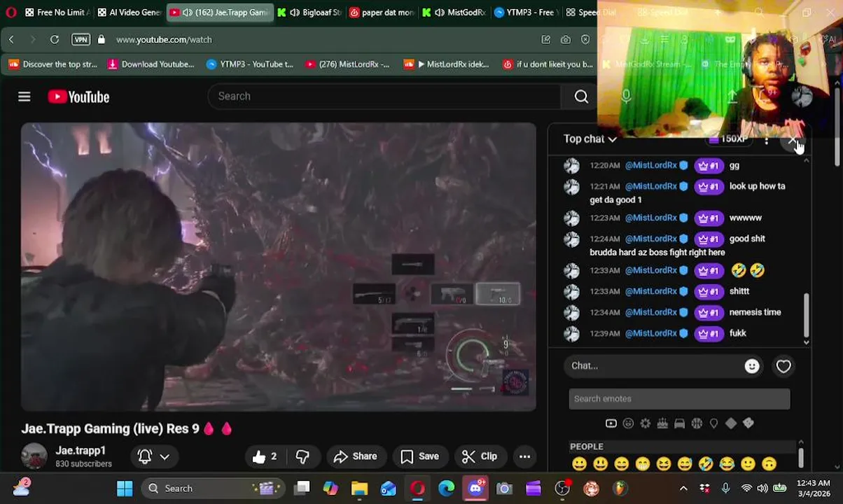Create a Clip of the stream

(x=480, y=456)
